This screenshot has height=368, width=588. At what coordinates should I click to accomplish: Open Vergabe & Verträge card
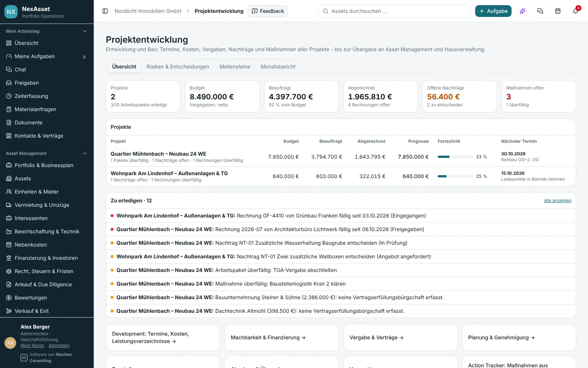[400, 337]
